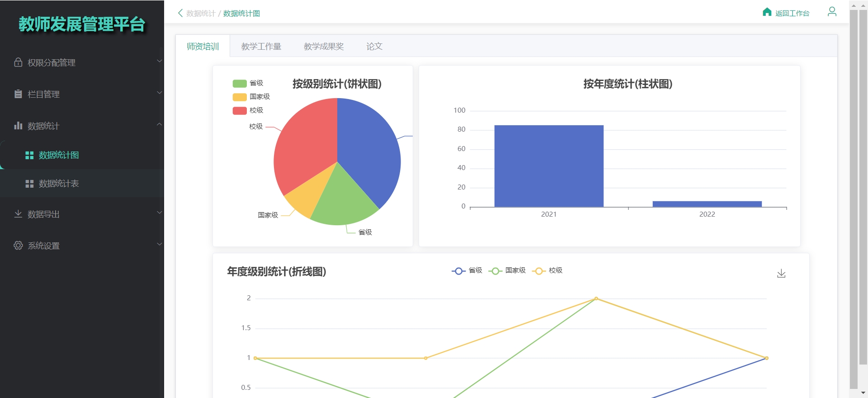Click the 省级 label under pie chart
Screen dimensions: 868x398
[365, 232]
